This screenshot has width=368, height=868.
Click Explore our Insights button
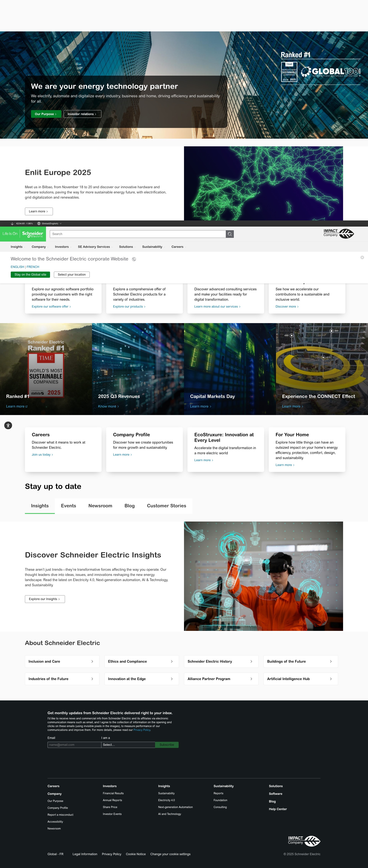click(45, 599)
